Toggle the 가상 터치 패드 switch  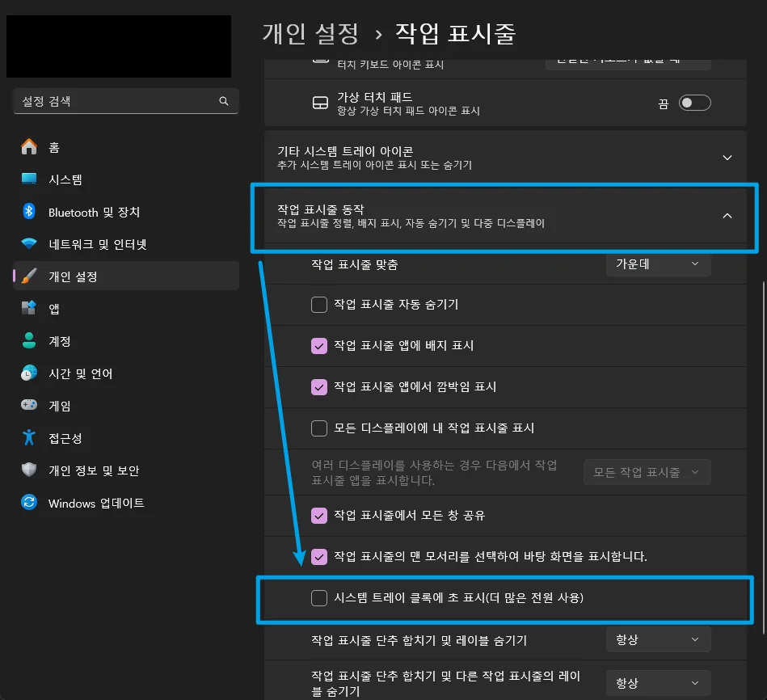(x=694, y=103)
